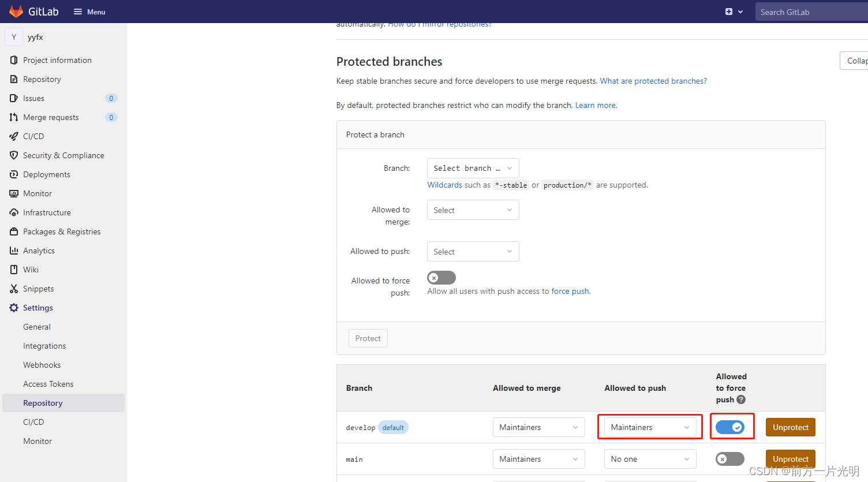This screenshot has width=868, height=482.
Task: Open the Merge requests section in sidebar
Action: point(51,117)
